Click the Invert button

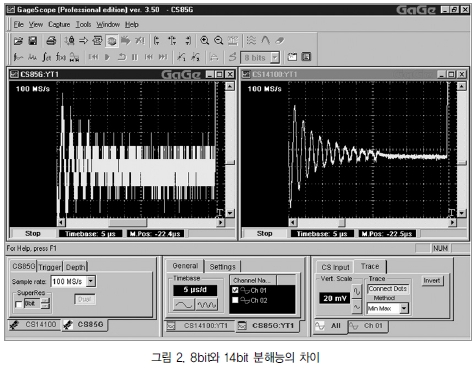432,281
